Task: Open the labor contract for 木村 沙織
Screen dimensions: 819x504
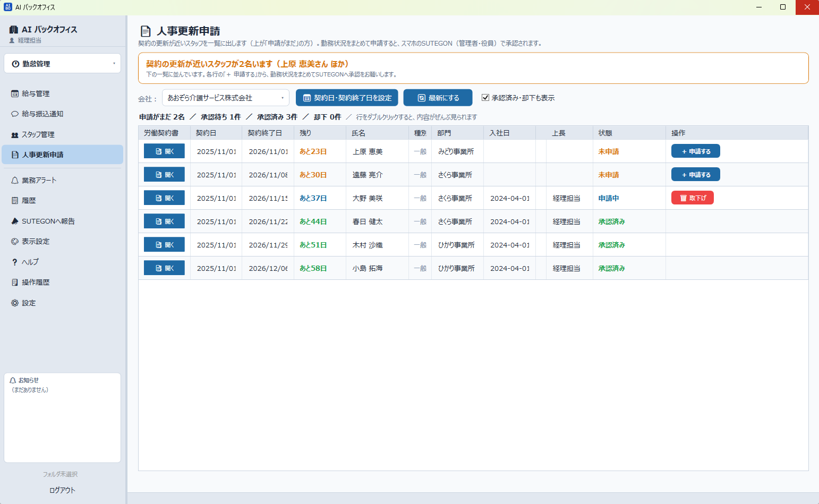Action: coord(164,245)
